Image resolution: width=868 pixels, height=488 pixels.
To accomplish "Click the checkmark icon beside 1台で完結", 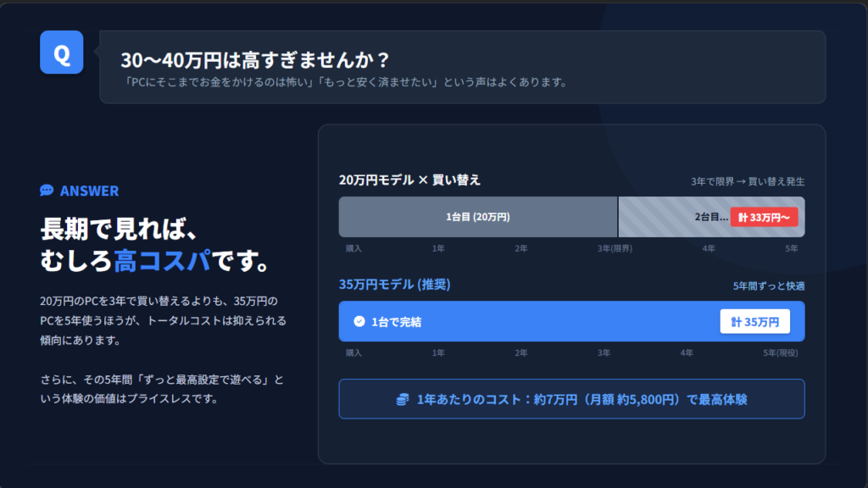I will pos(359,322).
